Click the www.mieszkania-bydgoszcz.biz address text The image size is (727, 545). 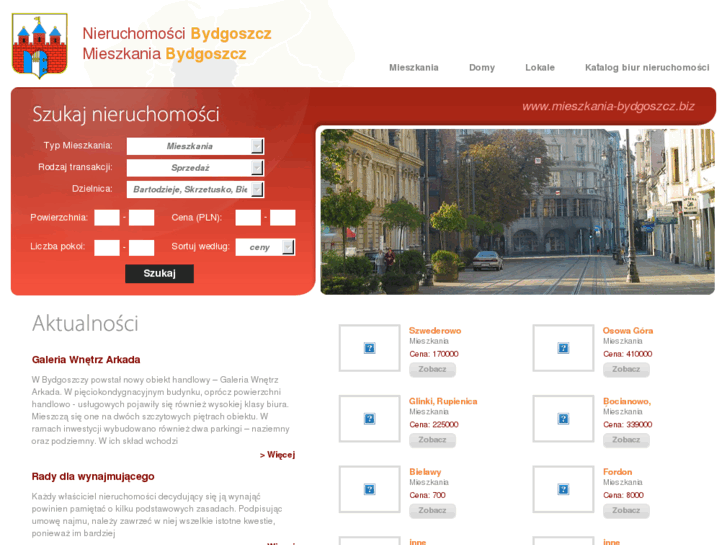click(x=608, y=106)
